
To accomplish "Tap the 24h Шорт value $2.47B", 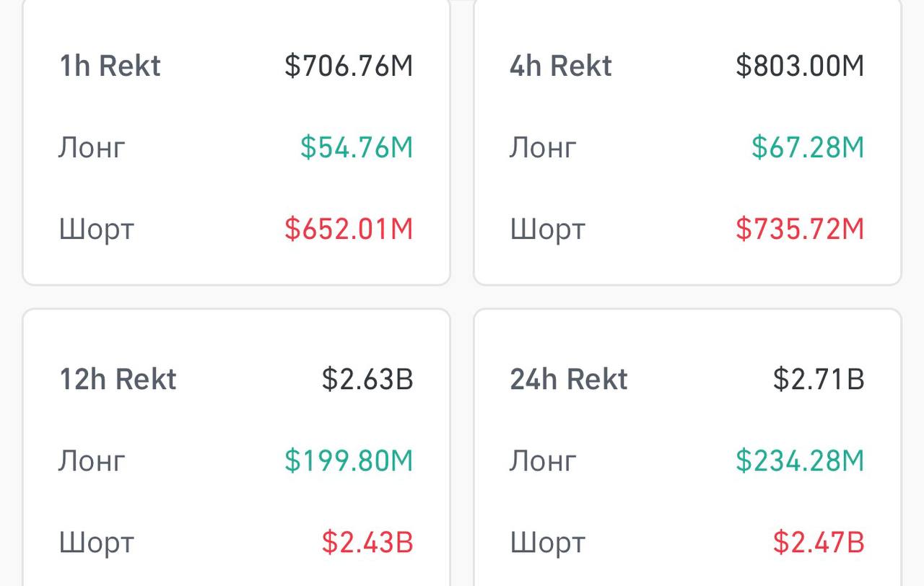I will (819, 542).
